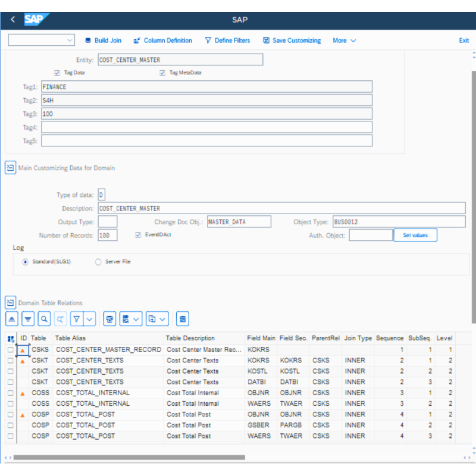Viewport: 476px width, 476px height.
Task: Open the table settings icon at toolbar end
Action: pos(182,319)
